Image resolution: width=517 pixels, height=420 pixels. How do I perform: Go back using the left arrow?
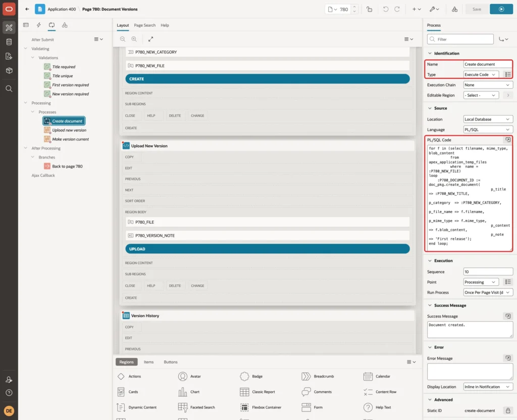click(x=27, y=9)
